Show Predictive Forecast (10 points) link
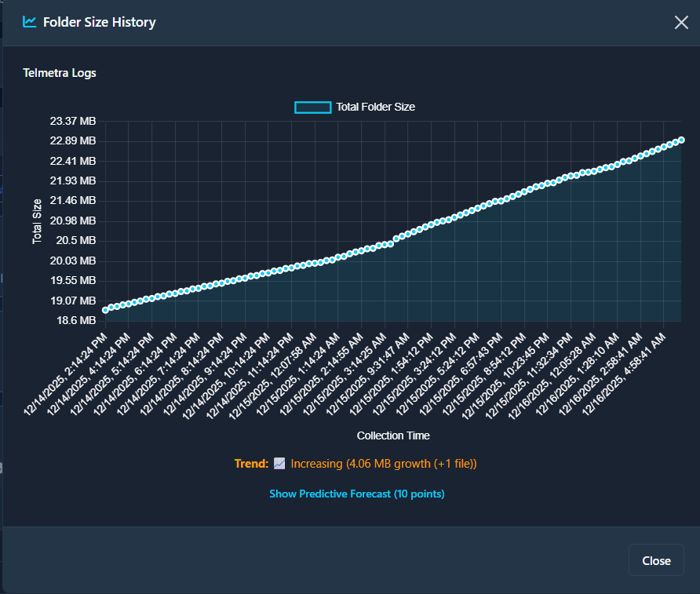This screenshot has height=594, width=700. point(357,494)
